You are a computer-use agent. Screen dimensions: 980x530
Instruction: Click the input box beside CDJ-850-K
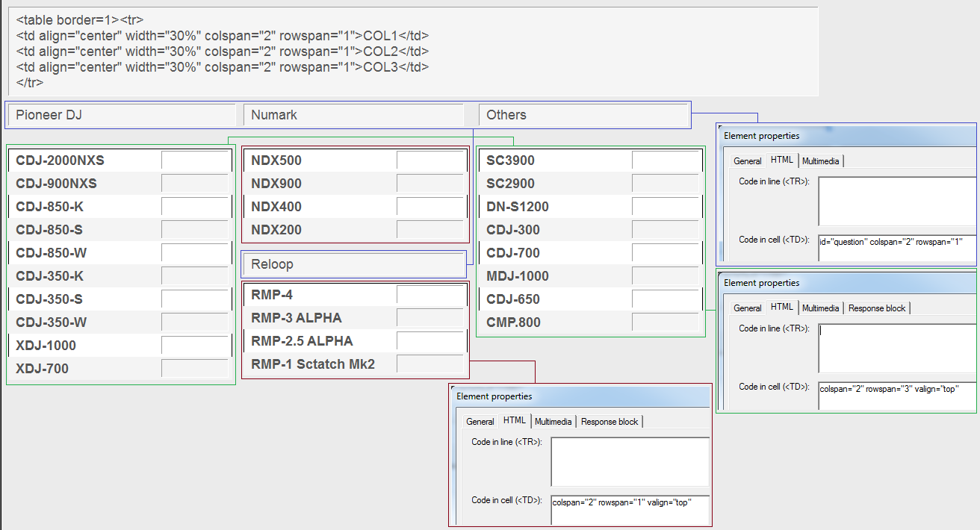tap(196, 207)
